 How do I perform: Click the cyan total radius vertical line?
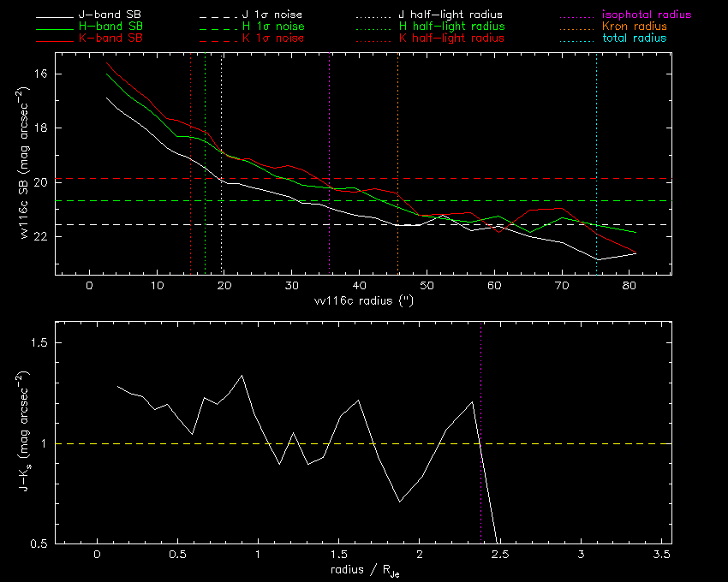[596, 128]
